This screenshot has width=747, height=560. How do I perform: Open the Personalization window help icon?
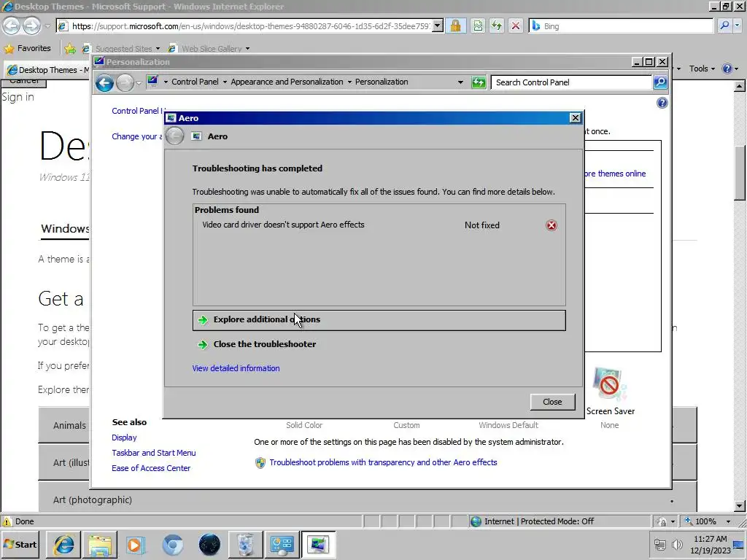click(662, 103)
